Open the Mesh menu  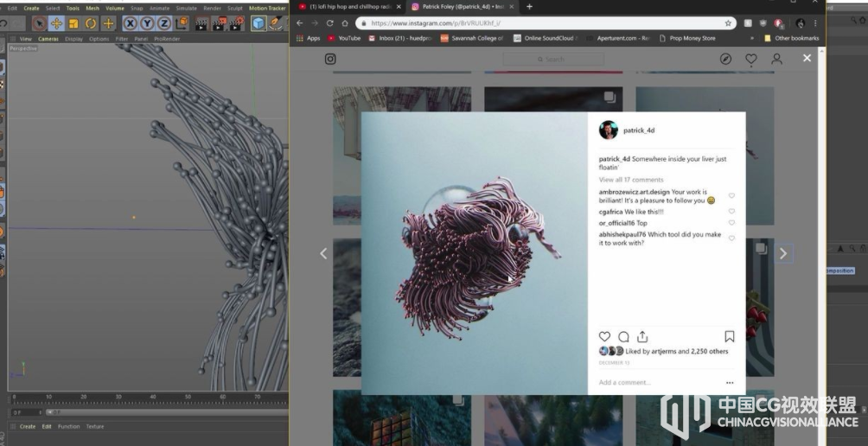pos(93,9)
